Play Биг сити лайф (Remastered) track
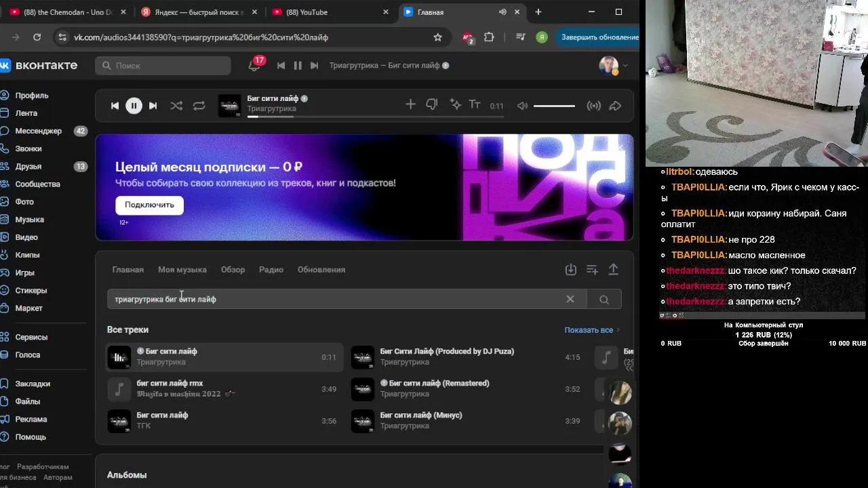This screenshot has width=868, height=488. pos(468,389)
